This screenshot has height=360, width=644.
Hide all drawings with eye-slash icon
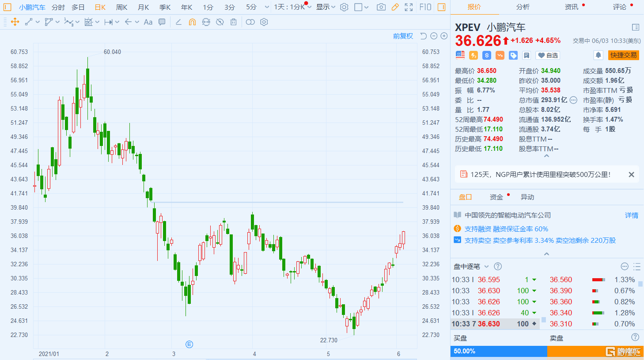(220, 22)
